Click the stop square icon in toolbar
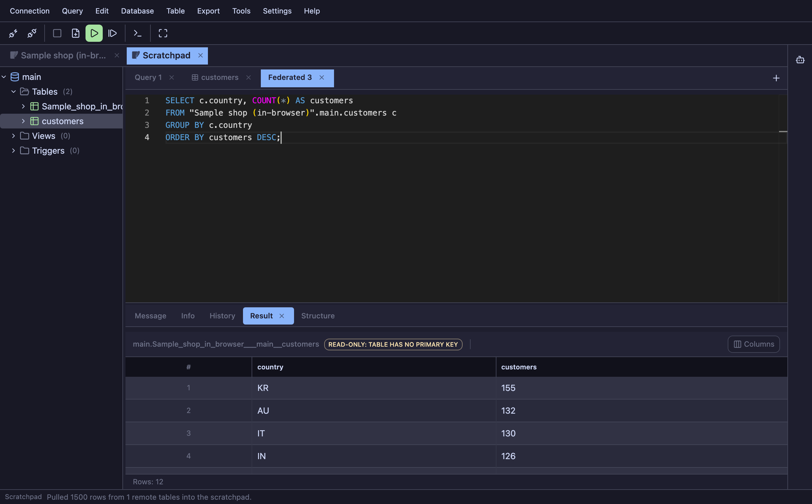This screenshot has width=812, height=504. pyautogui.click(x=57, y=33)
